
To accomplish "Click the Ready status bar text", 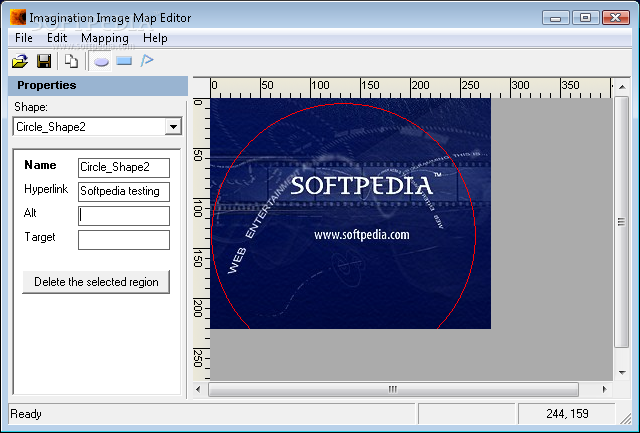I will pos(26,414).
